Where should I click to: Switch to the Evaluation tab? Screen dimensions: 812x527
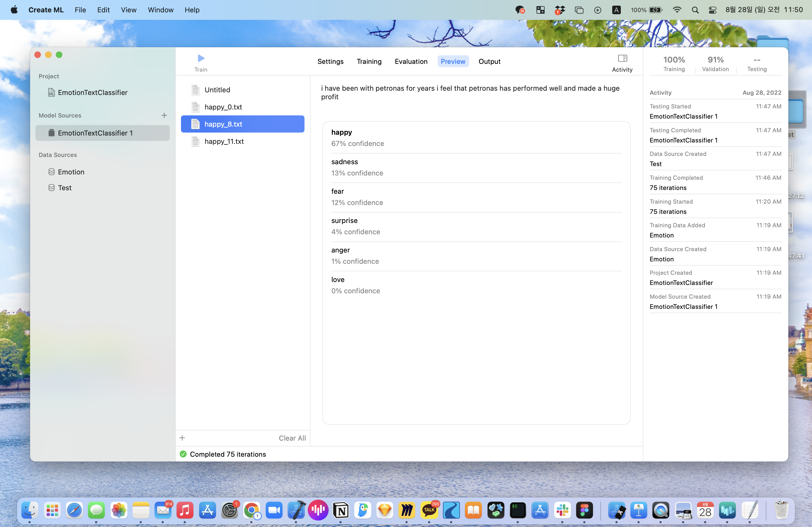tap(411, 61)
